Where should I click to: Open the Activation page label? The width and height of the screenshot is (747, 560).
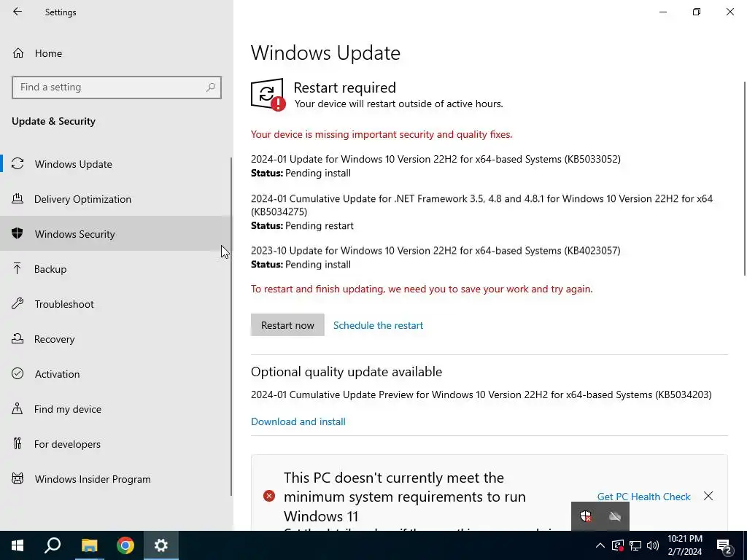(x=57, y=374)
